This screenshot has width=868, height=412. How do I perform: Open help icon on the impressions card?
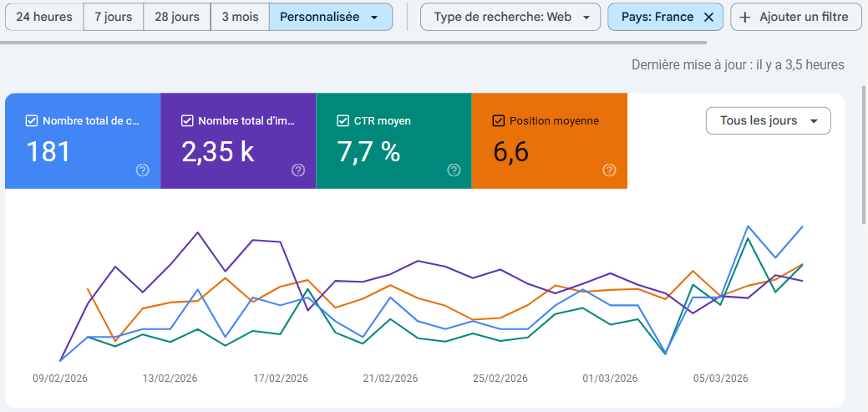[x=298, y=170]
